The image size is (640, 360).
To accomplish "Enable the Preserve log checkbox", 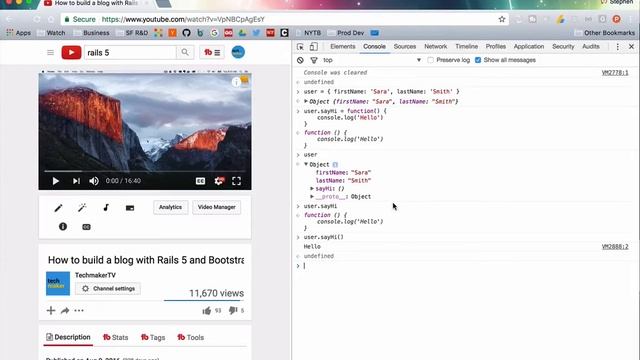I will click(430, 60).
